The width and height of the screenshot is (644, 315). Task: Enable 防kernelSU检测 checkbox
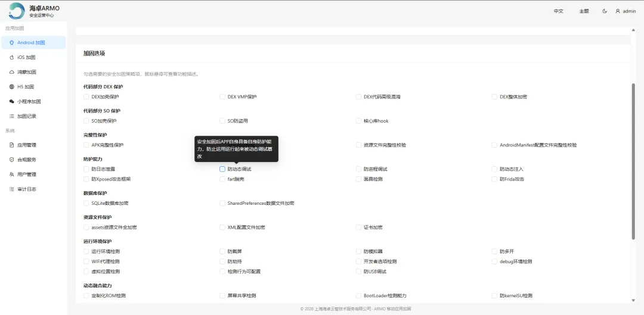494,296
